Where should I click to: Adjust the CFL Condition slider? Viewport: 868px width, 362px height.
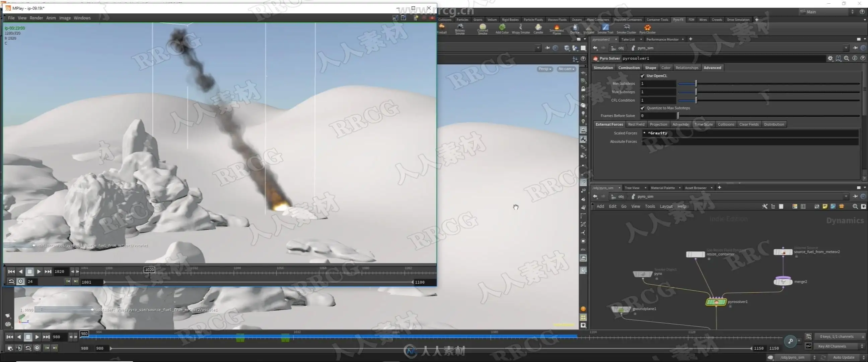696,100
